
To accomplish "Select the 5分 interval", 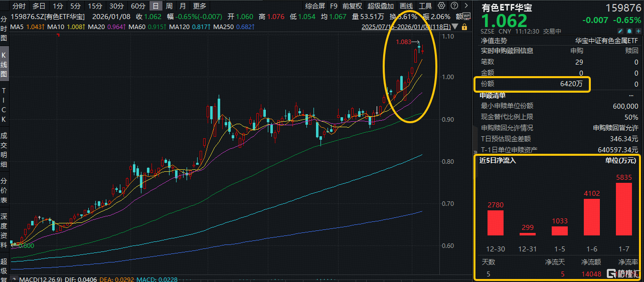I will tap(75, 6).
